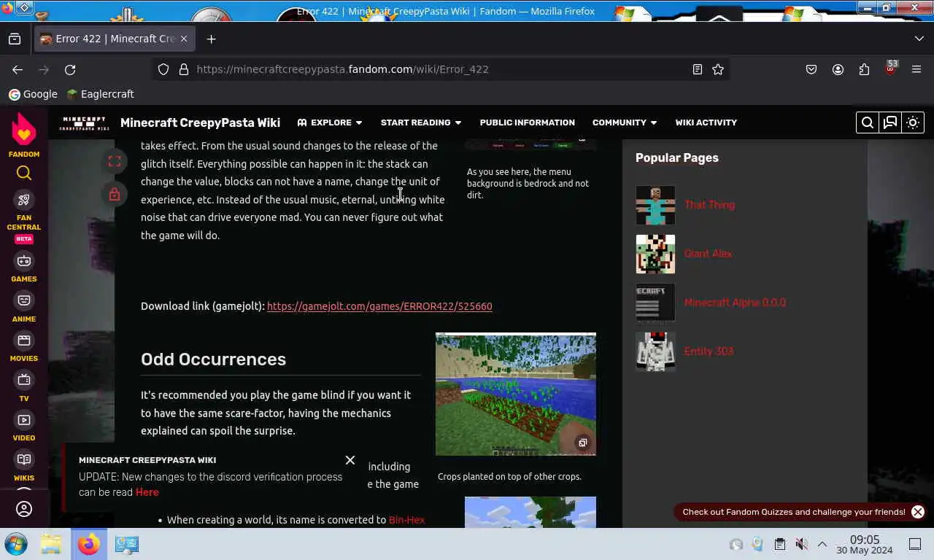Viewport: 934px width, 560px height.
Task: Click the wiki header search icon
Action: [x=868, y=122]
